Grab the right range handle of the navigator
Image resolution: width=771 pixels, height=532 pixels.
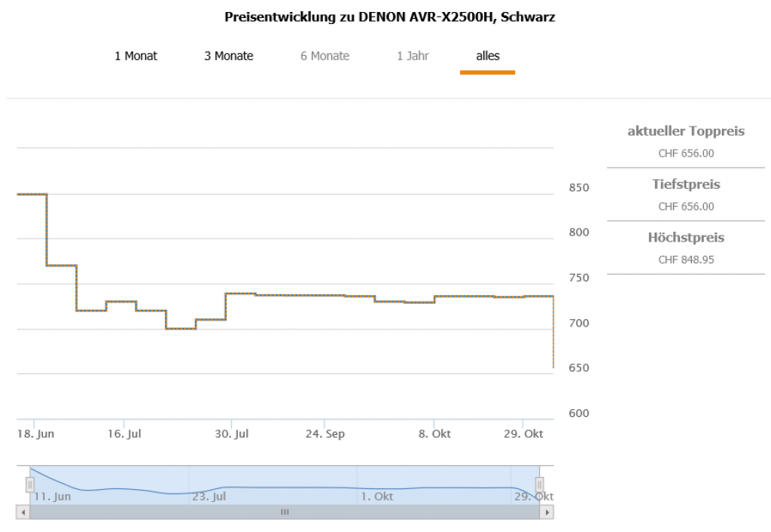(x=539, y=485)
